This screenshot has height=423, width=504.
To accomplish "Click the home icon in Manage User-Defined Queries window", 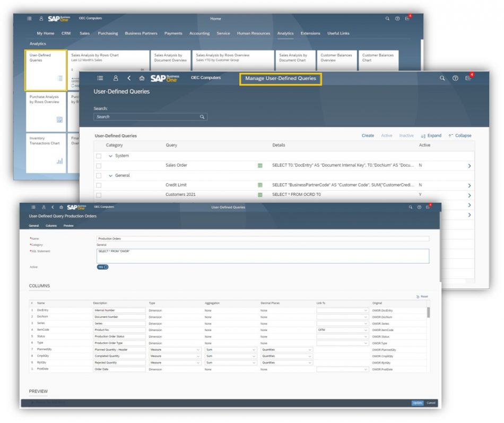I will [142, 78].
